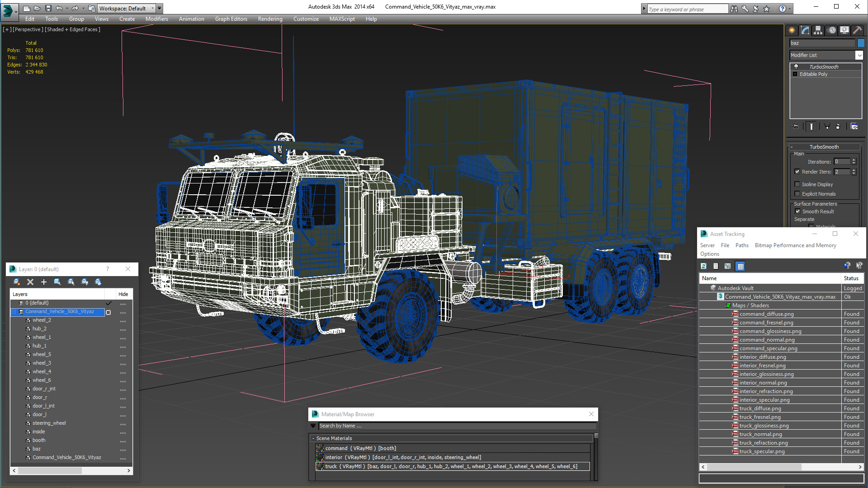
Task: Click Create New Layer icon in Layer dialog
Action: pos(17,282)
